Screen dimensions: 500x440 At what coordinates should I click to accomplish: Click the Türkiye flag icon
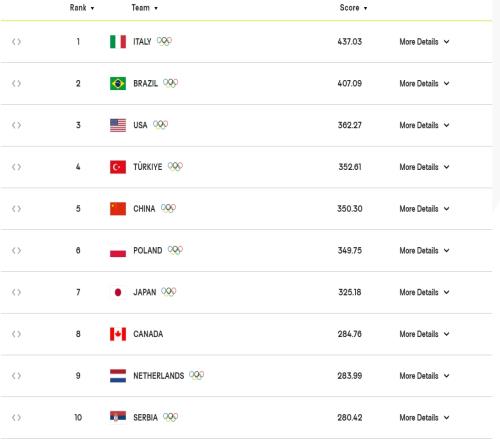118,167
